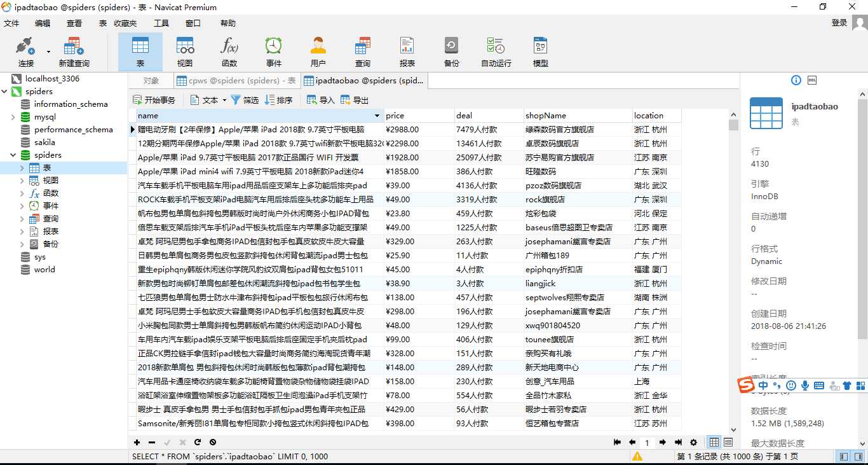Toggle the left navigation pane visibility

(x=843, y=456)
